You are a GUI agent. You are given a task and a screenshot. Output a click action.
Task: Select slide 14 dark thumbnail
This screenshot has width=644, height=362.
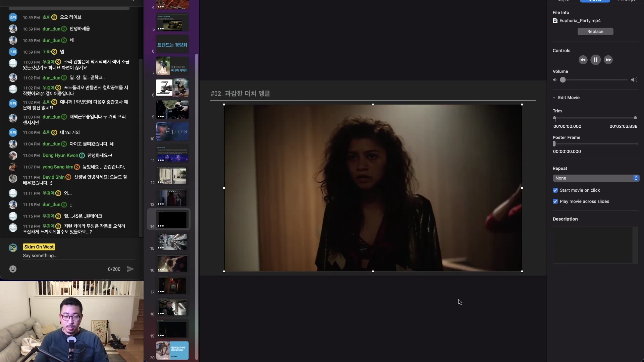(172, 220)
